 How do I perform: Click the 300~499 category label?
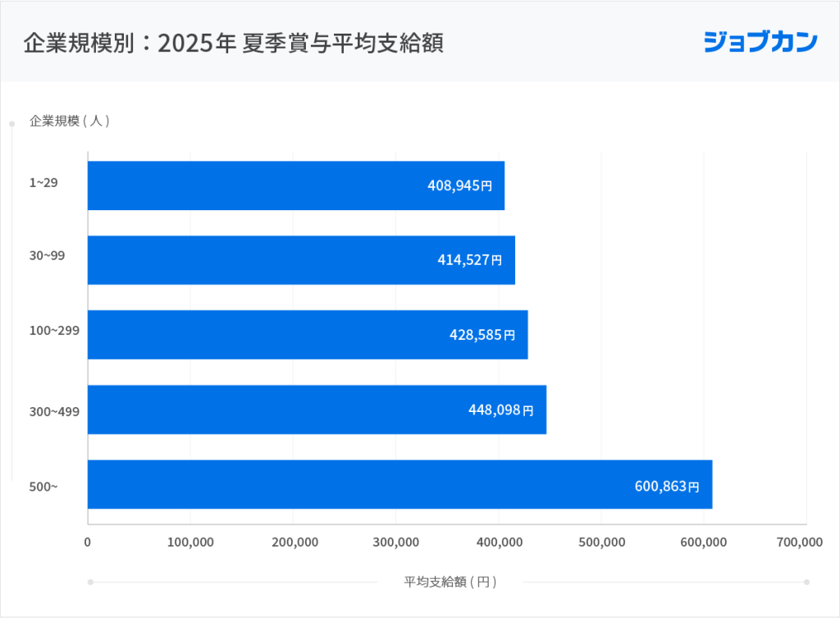click(54, 412)
